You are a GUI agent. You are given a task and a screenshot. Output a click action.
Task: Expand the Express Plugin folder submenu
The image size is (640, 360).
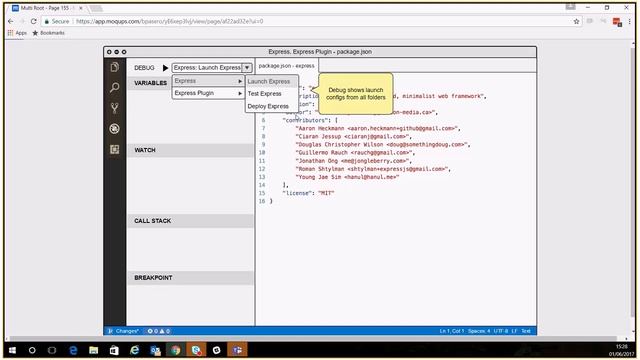click(x=208, y=93)
